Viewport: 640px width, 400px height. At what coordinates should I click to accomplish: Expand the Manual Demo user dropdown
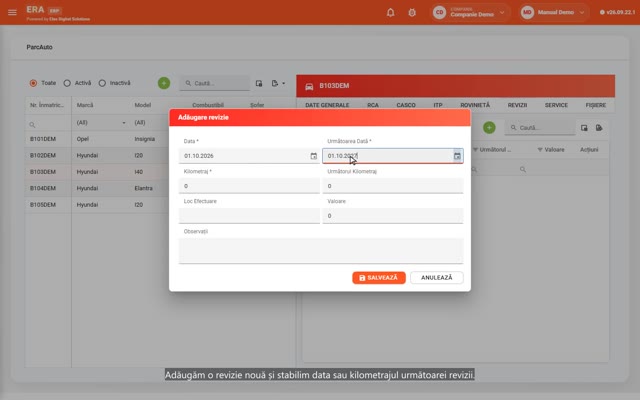click(582, 13)
